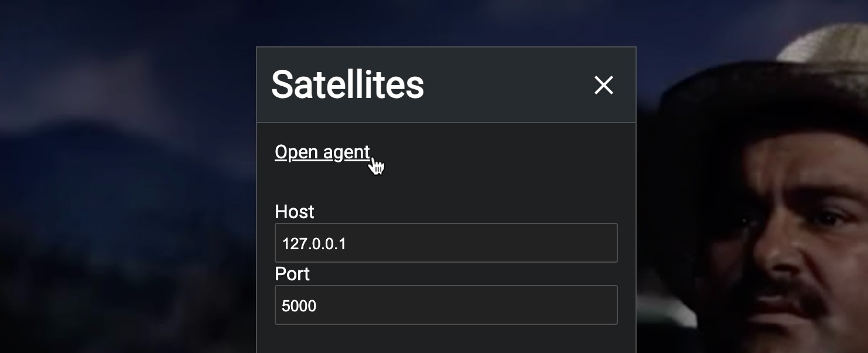Screen dimensions: 868x353
Task: Focus the Host input field
Action: [446, 243]
